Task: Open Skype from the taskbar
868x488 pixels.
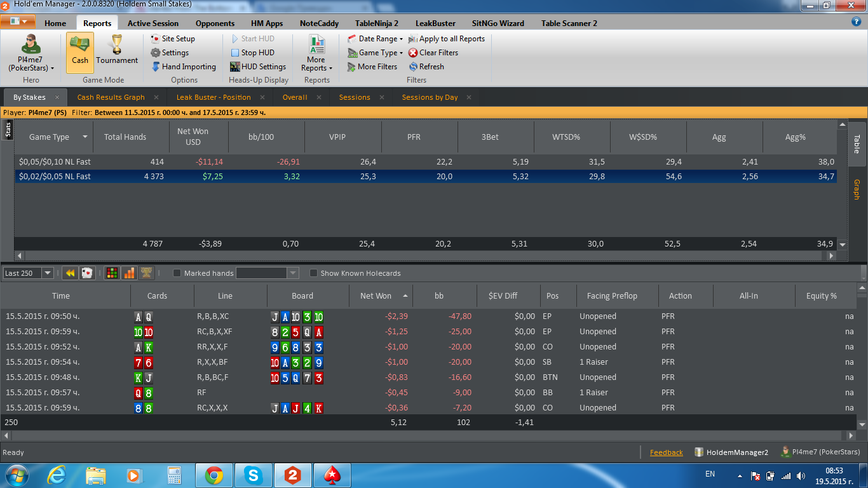Action: [x=254, y=475]
